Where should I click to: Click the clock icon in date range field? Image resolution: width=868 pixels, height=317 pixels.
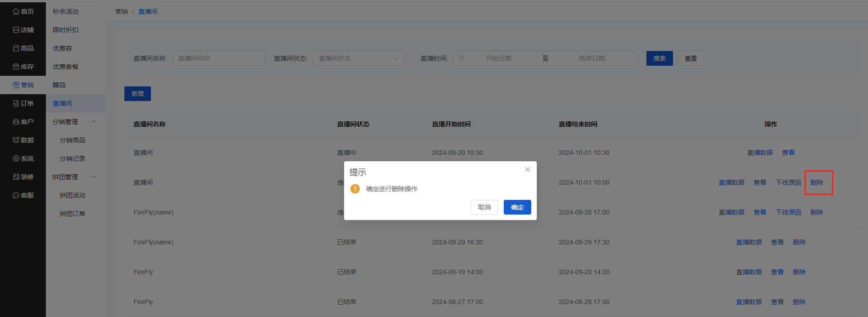click(x=462, y=58)
